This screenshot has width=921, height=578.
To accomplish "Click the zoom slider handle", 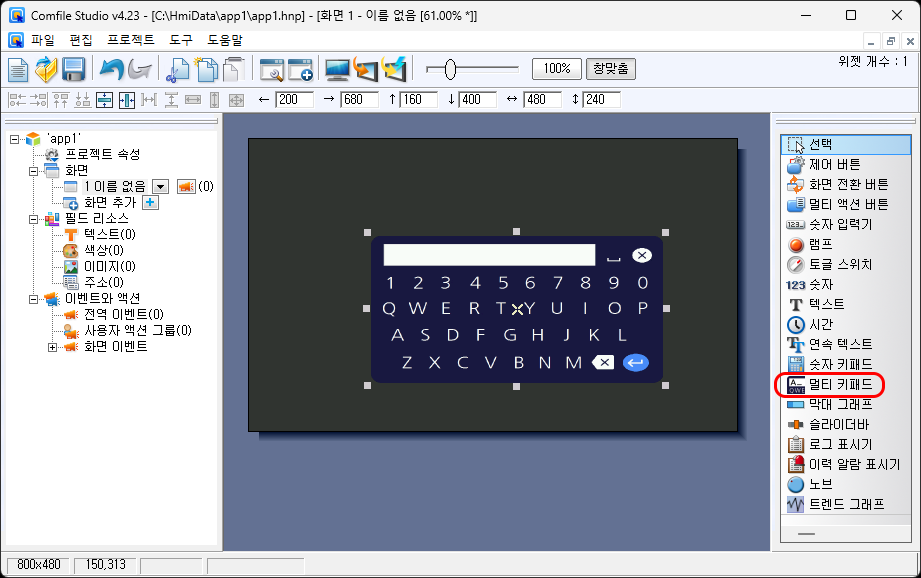I will pos(450,68).
